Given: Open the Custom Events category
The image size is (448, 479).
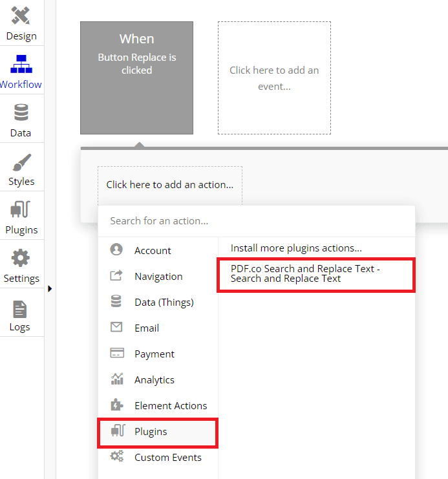Looking at the screenshot, I should point(167,457).
